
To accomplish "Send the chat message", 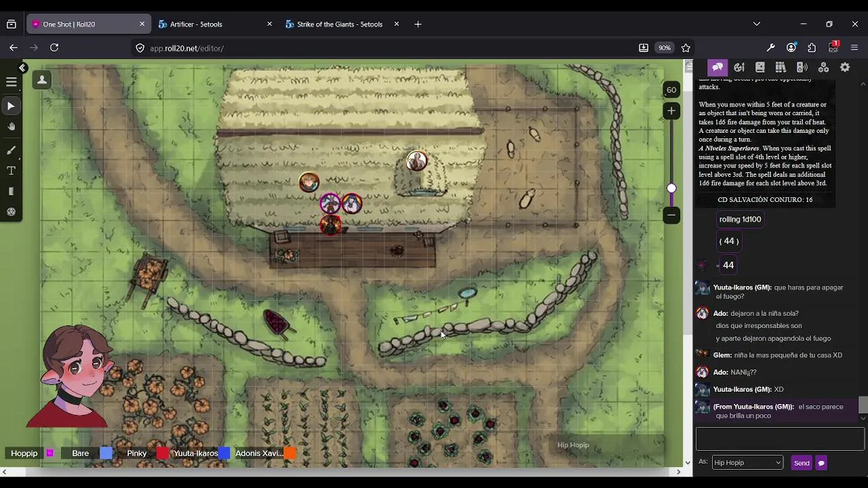I will pos(802,463).
